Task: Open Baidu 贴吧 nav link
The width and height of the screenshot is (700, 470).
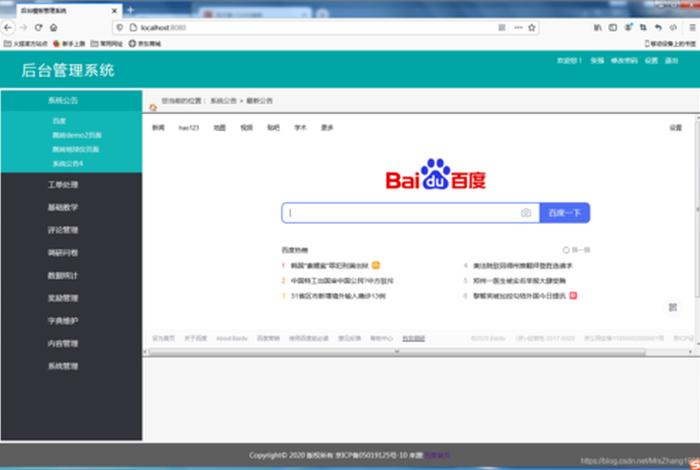Action: coord(273,128)
